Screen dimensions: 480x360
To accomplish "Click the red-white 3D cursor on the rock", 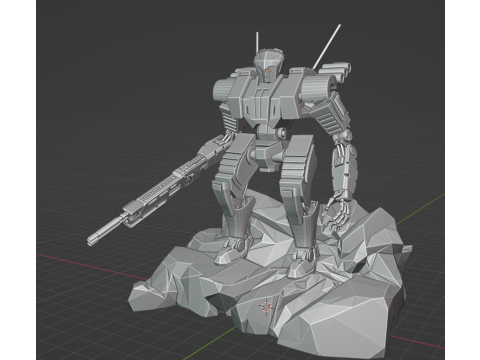I will click(x=266, y=307).
